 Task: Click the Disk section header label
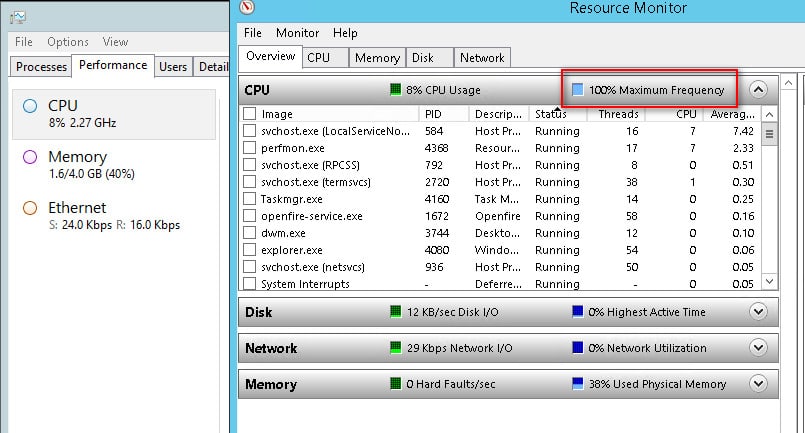[258, 312]
